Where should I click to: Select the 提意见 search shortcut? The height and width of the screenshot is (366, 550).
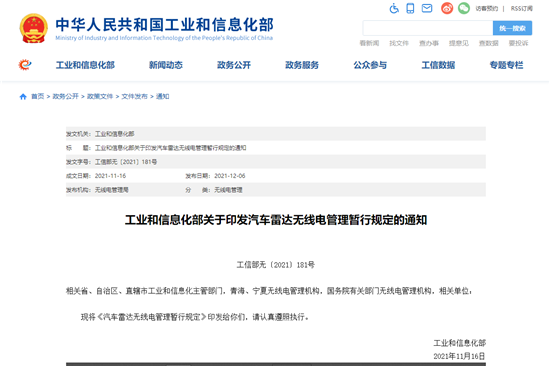458,43
